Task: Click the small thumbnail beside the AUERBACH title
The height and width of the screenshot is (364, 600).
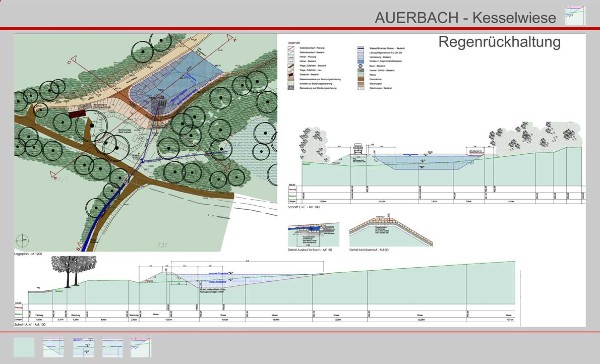Action: click(575, 16)
